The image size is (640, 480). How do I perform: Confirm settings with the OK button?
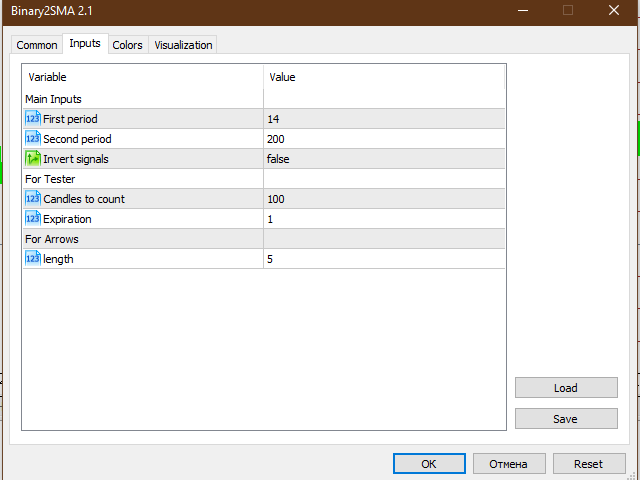429,464
